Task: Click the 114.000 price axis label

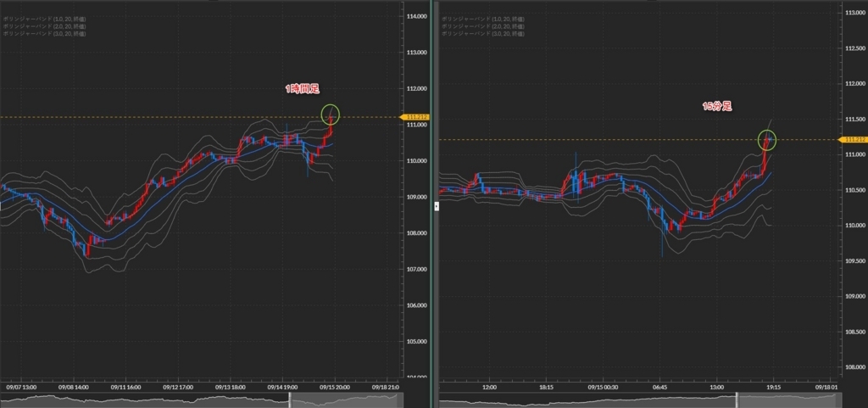Action: point(416,17)
